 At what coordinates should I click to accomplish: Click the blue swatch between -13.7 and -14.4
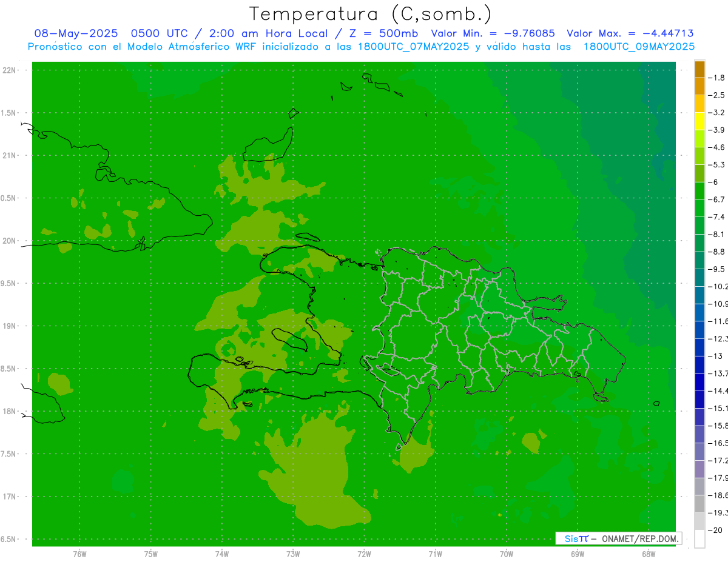699,382
